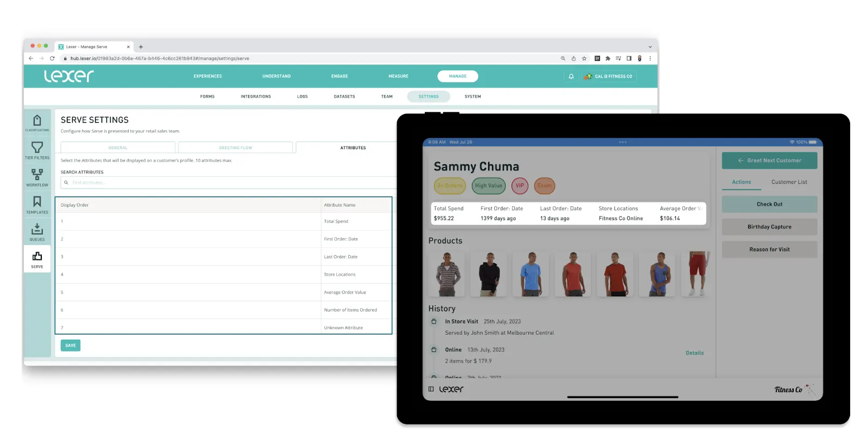The image size is (868, 441).
Task: Open the Engage menu
Action: click(x=340, y=76)
